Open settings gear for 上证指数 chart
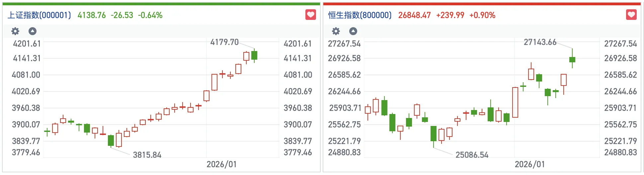The width and height of the screenshot is (644, 175). (x=15, y=31)
